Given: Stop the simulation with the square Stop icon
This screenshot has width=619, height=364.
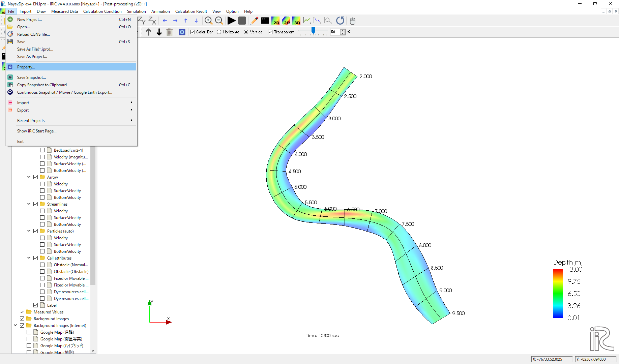Looking at the screenshot, I should click(x=242, y=21).
